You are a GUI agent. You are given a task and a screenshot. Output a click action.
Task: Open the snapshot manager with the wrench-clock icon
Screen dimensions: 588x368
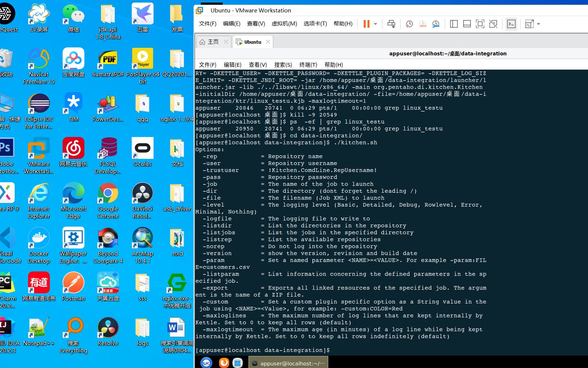coord(436,24)
